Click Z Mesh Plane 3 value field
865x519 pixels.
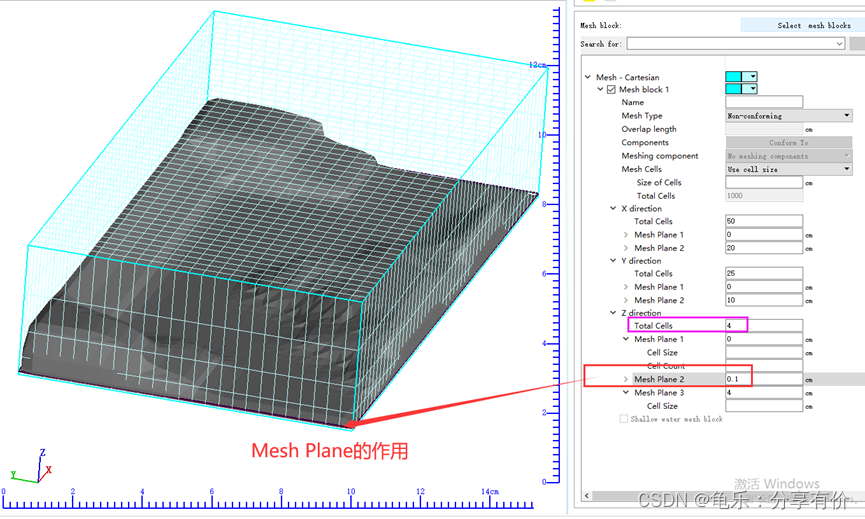[x=764, y=393]
